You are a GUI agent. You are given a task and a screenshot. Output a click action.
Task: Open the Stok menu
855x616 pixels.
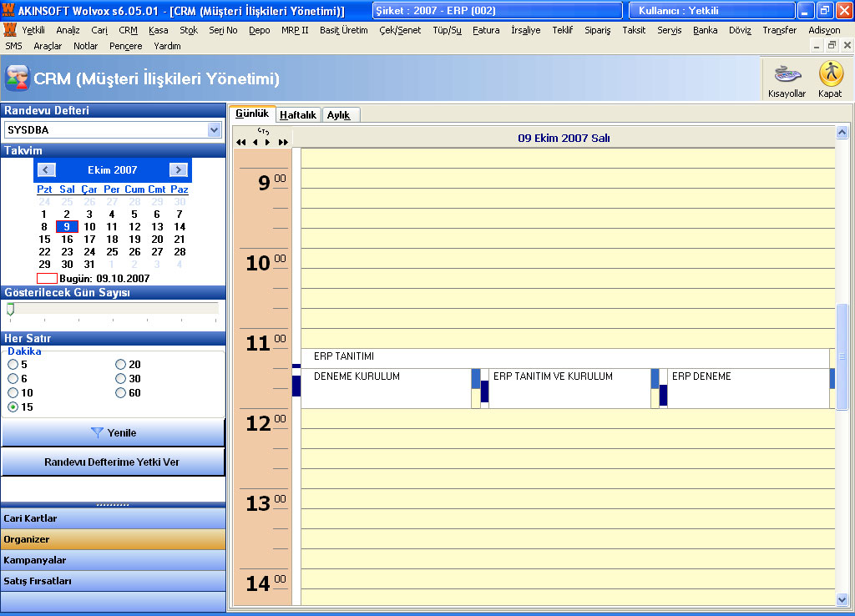click(189, 30)
